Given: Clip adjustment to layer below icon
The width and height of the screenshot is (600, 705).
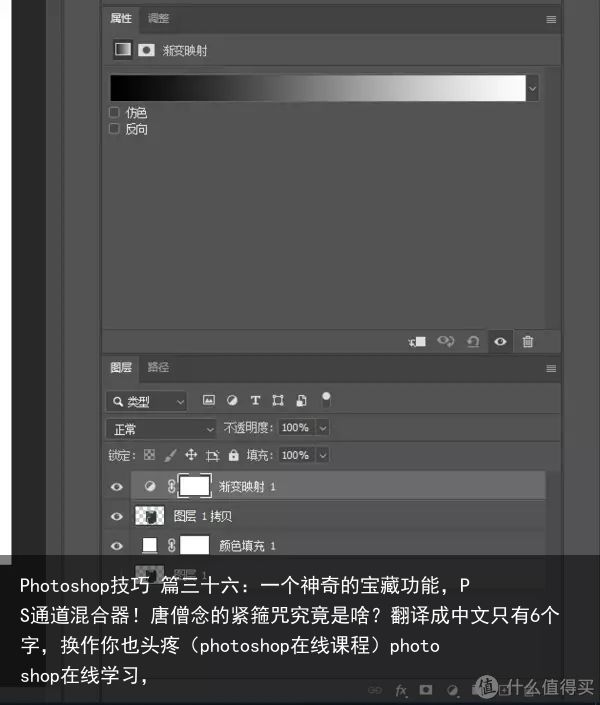Looking at the screenshot, I should (x=417, y=342).
